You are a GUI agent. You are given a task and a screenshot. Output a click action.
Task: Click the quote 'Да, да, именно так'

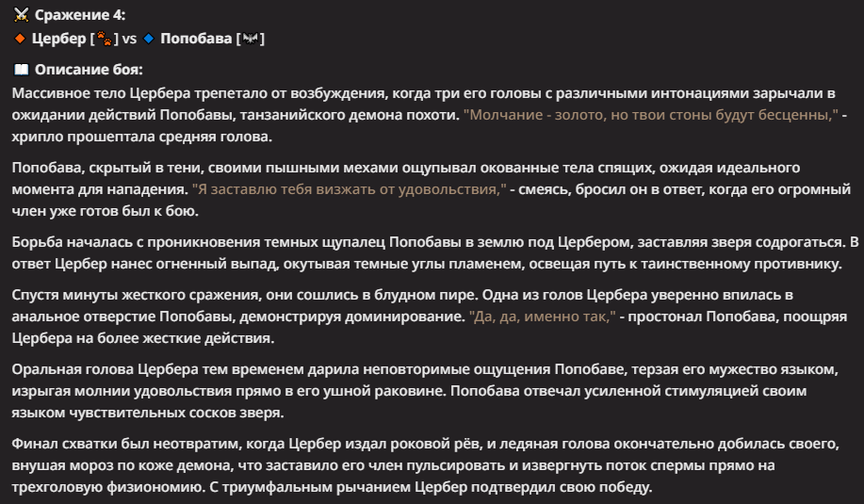click(x=542, y=317)
